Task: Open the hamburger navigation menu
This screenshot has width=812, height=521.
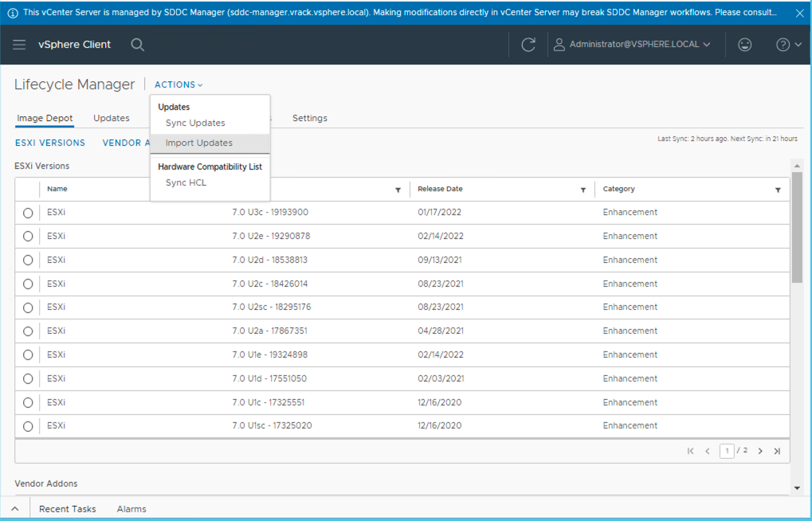Action: tap(19, 45)
